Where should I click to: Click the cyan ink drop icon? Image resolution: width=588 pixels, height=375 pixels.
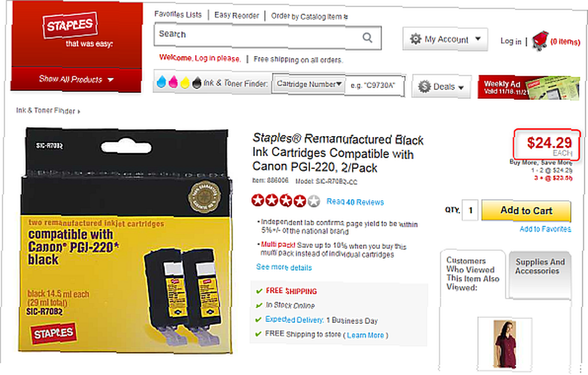161,82
